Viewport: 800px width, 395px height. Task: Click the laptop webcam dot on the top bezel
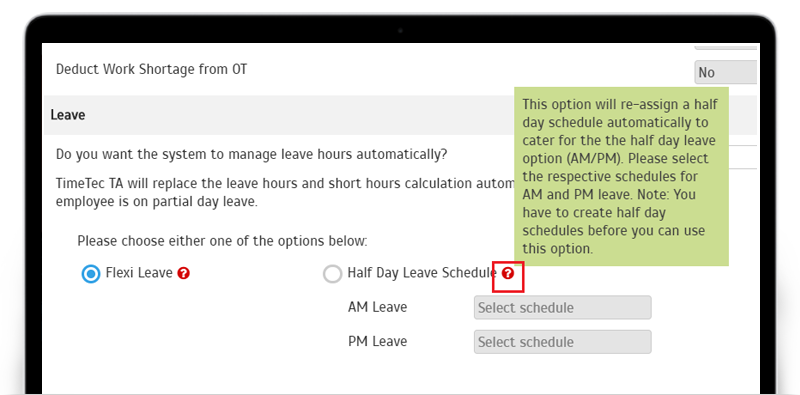click(400, 31)
